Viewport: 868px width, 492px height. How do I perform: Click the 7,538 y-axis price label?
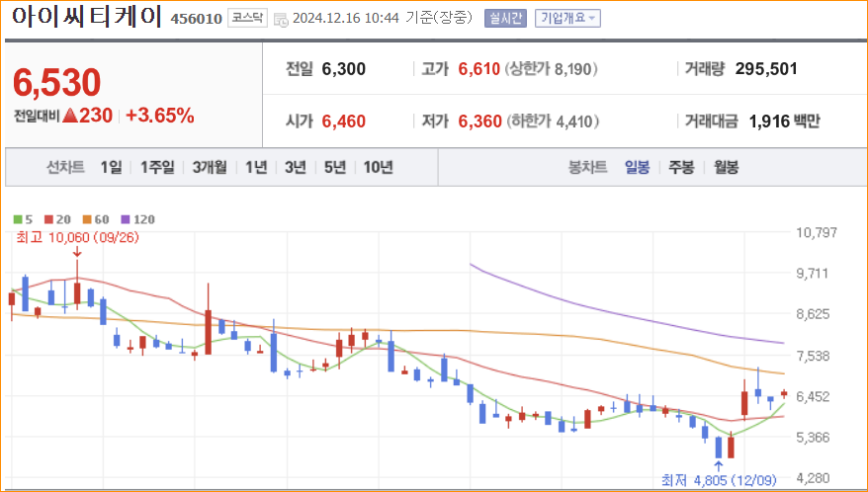click(x=812, y=356)
